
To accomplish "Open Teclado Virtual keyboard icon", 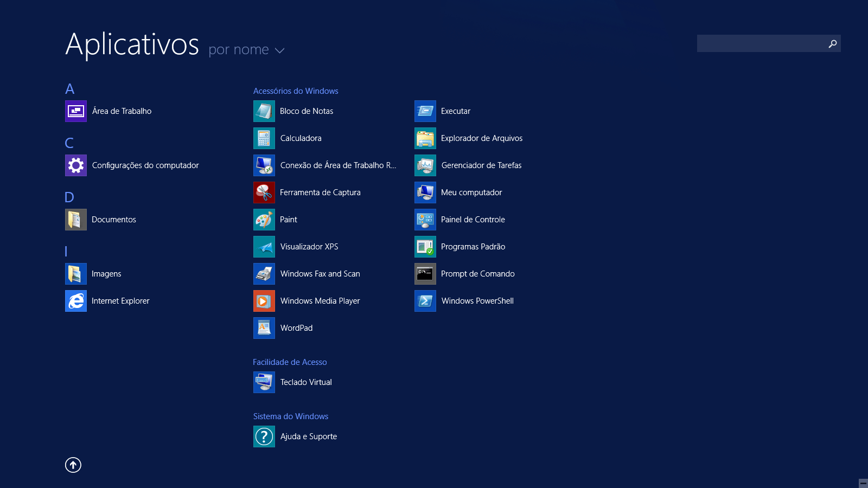I will (264, 382).
